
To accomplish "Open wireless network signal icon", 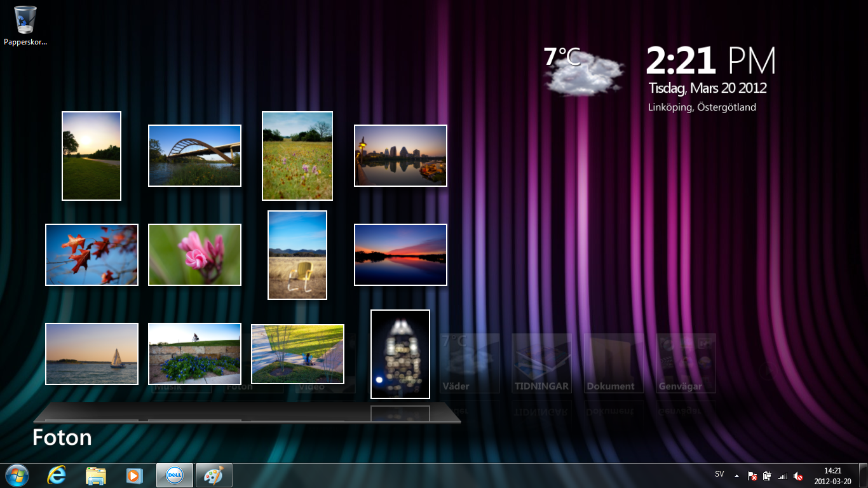I will [783, 475].
